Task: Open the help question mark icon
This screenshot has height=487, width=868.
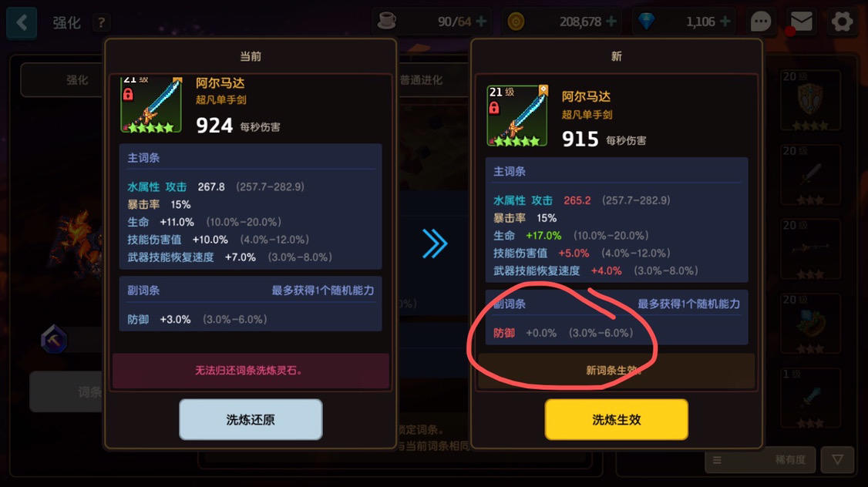Action: click(101, 22)
